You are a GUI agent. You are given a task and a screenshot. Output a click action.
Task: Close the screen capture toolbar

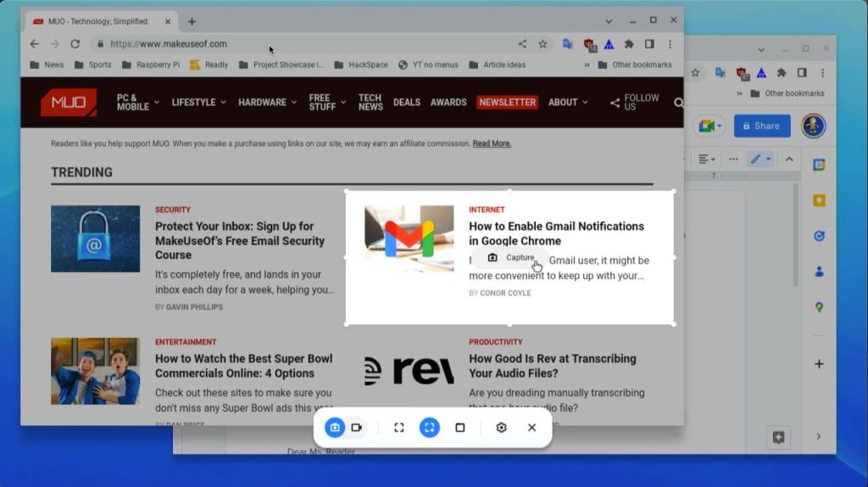pyautogui.click(x=532, y=428)
